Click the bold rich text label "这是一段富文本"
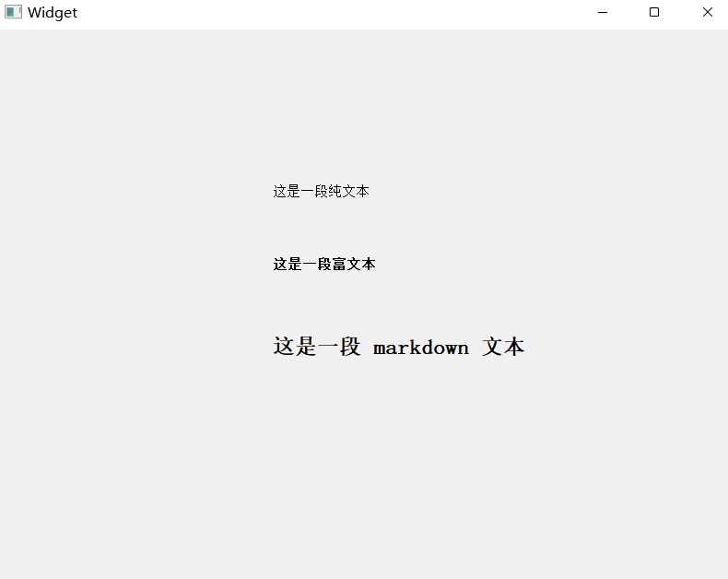 tap(324, 264)
